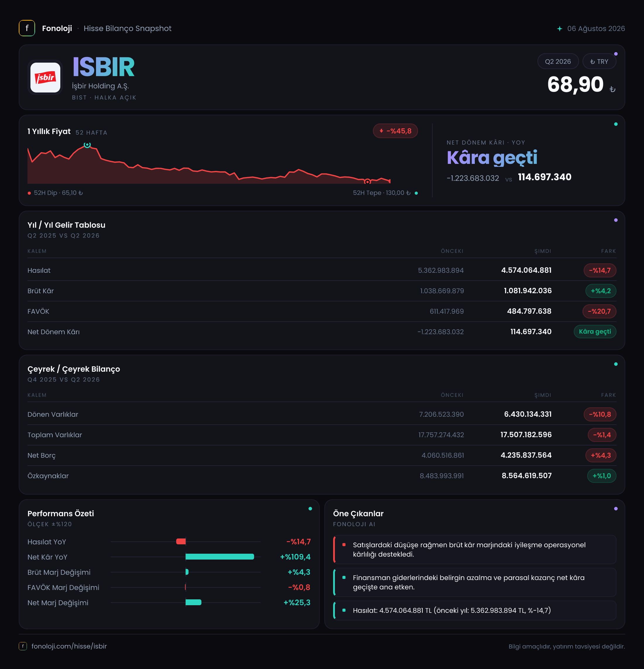Click the -%14,7 badge in the Hasılat table row
The image size is (644, 669).
[x=600, y=270]
